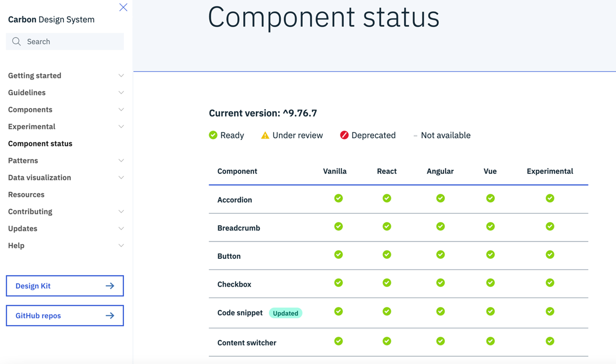Open the GitHub repos link

pos(65,315)
